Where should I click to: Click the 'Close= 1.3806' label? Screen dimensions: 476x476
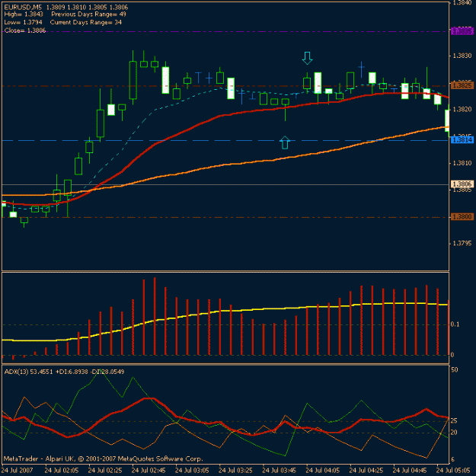[25, 30]
